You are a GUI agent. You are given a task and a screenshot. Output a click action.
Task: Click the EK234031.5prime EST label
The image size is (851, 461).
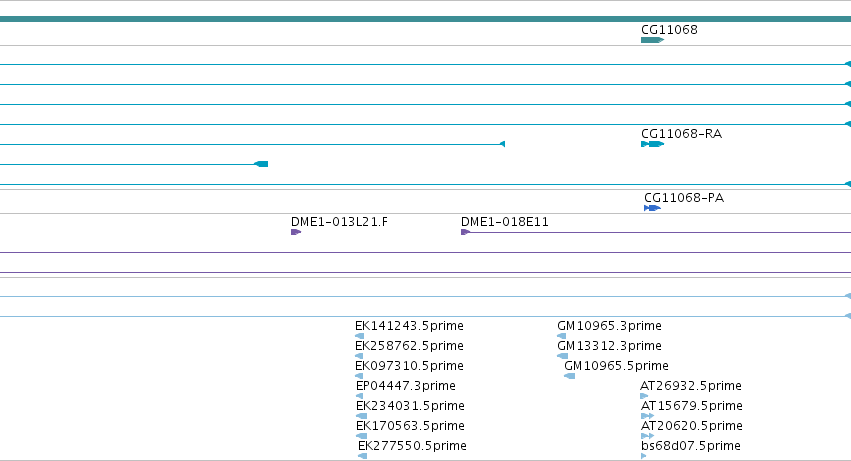pyautogui.click(x=410, y=406)
